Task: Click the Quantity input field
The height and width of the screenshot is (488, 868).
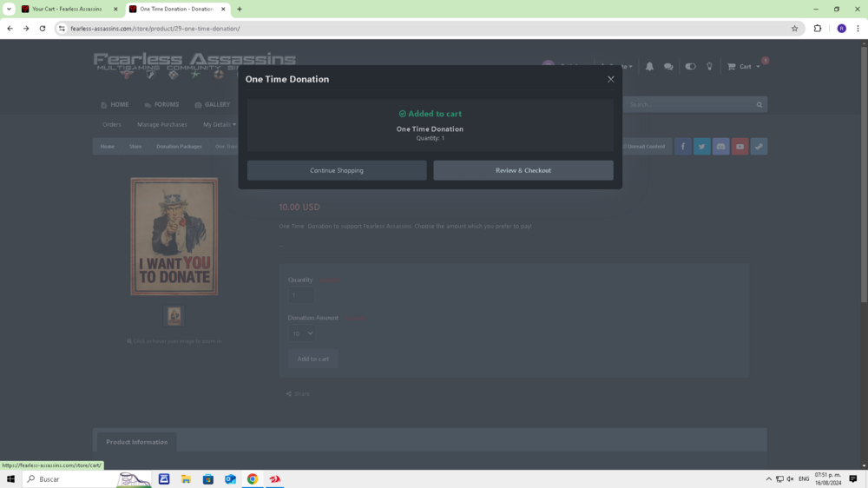Action: pyautogui.click(x=301, y=295)
